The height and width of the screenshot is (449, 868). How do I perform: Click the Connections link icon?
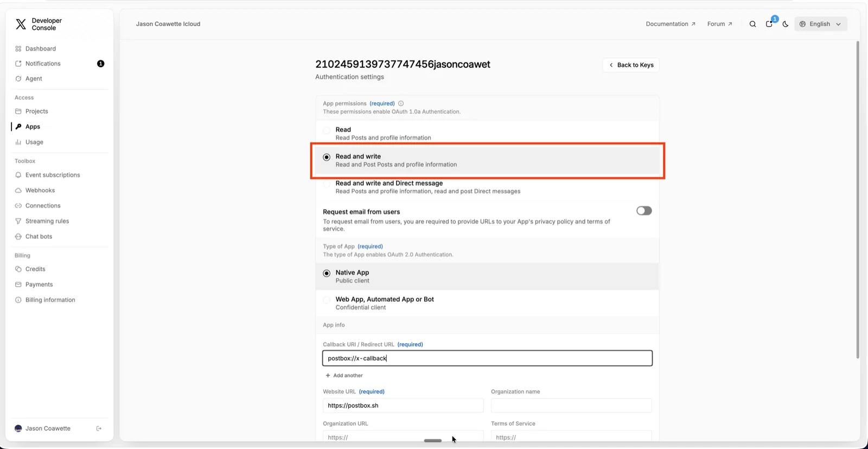pyautogui.click(x=18, y=206)
